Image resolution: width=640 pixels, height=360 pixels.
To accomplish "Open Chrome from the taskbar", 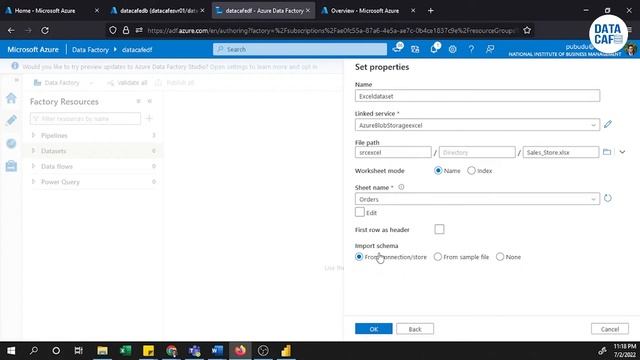I will [171, 351].
